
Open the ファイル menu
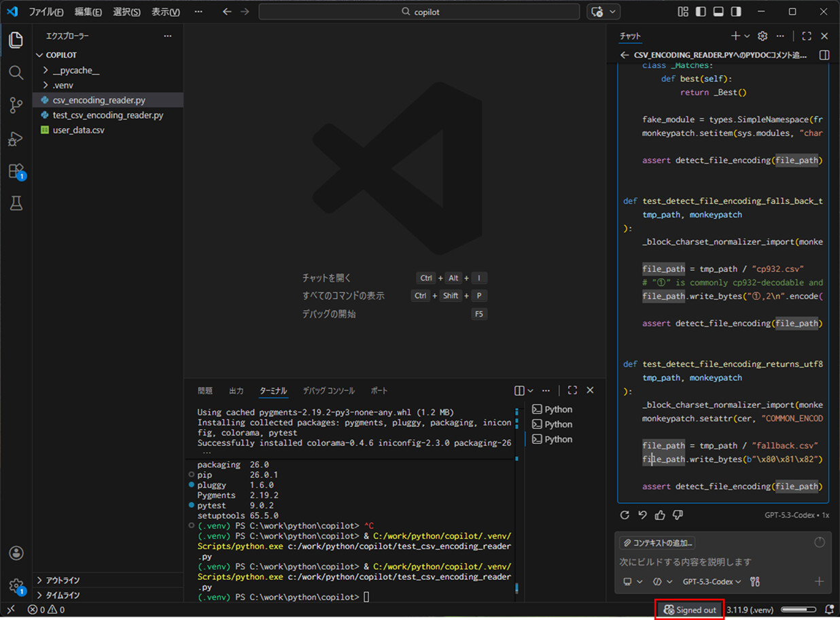[x=45, y=12]
